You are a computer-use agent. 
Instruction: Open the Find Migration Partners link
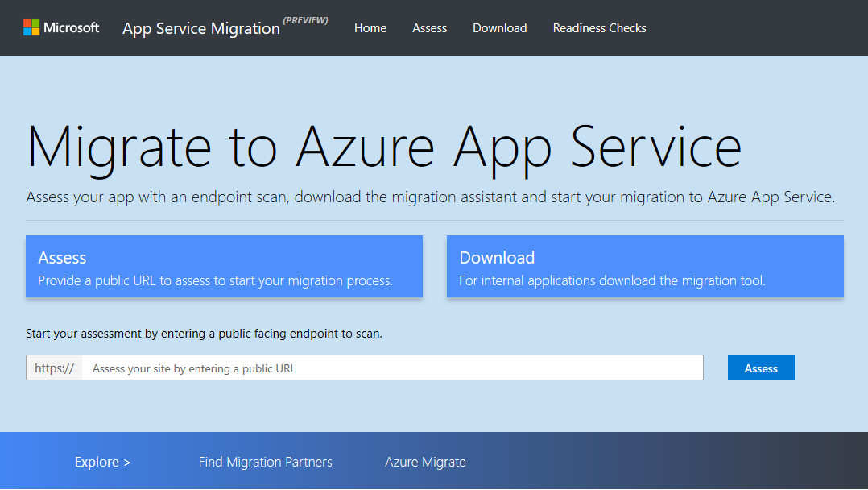pyautogui.click(x=265, y=462)
